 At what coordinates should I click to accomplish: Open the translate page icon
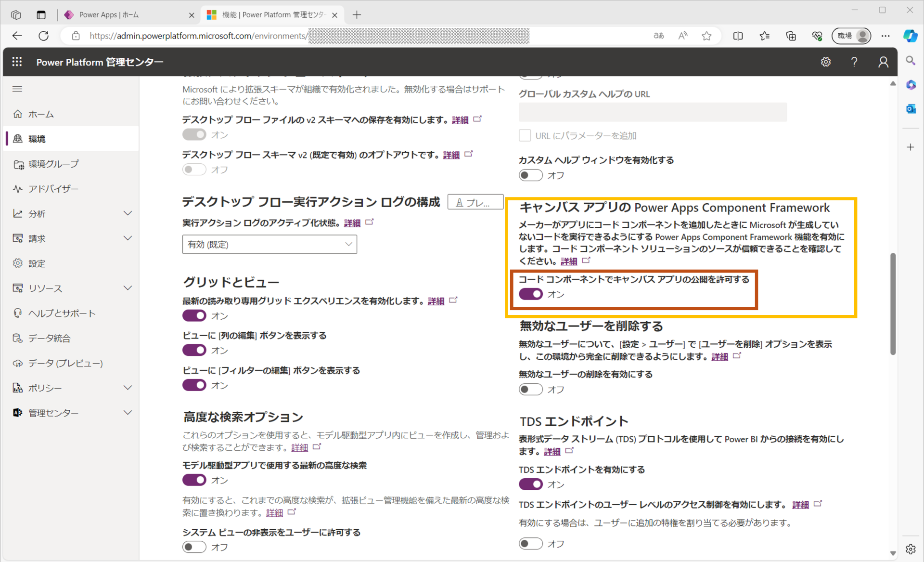[x=659, y=36]
